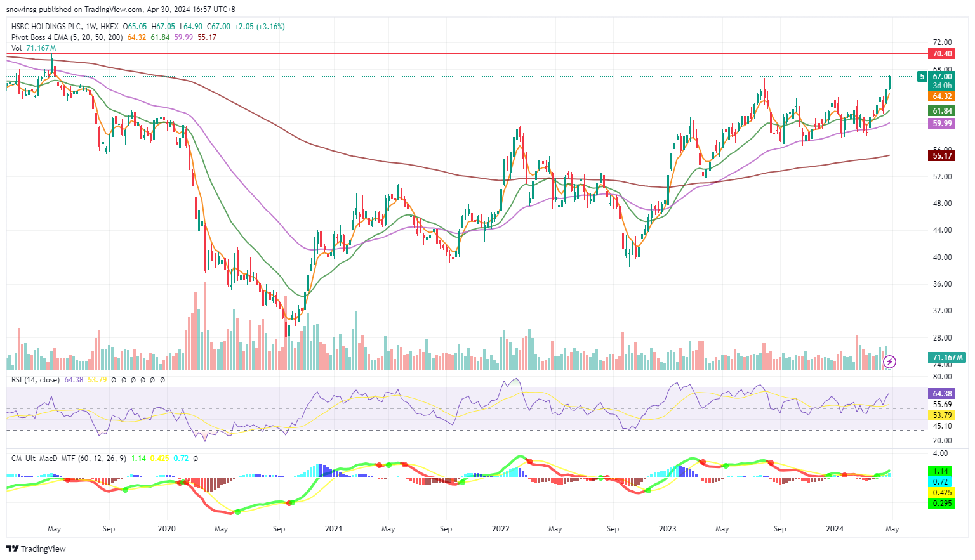The height and width of the screenshot is (560, 975).
Task: Click the dotted current price line
Action: (461, 77)
